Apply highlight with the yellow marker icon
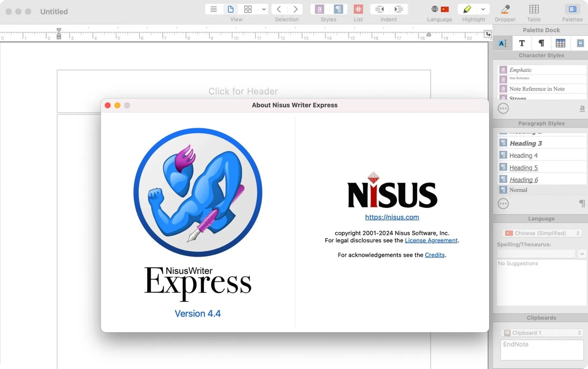Image resolution: width=588 pixels, height=369 pixels. 467,9
